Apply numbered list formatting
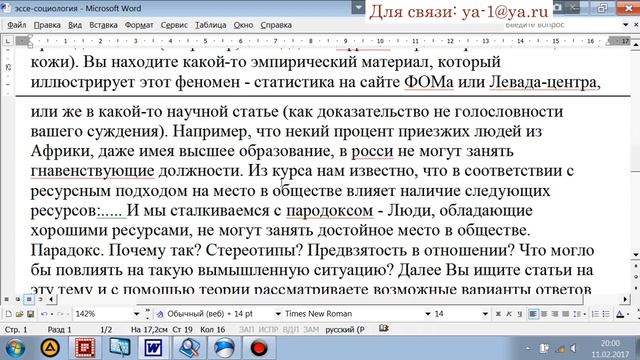 595,314
